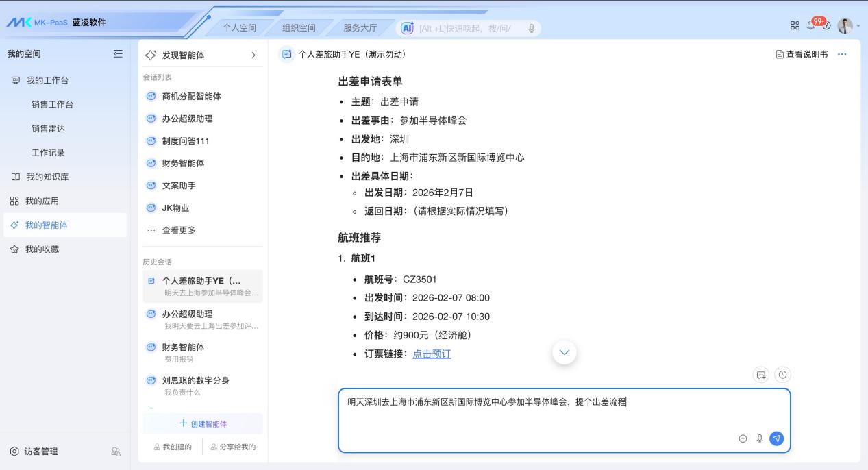Viewport: 868px width, 470px height.
Task: Send the message with the paper plane icon
Action: 776,438
